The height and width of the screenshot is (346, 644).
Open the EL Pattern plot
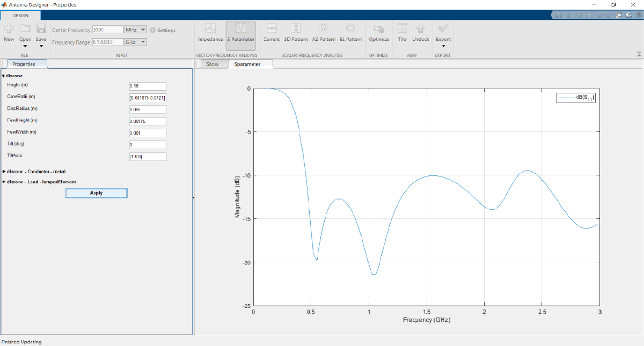click(351, 32)
